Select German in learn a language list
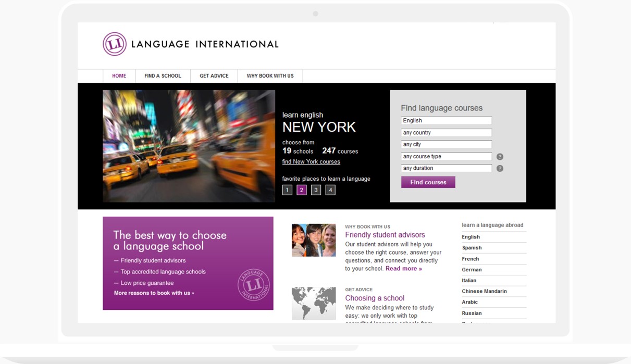The width and height of the screenshot is (631, 364). (472, 270)
